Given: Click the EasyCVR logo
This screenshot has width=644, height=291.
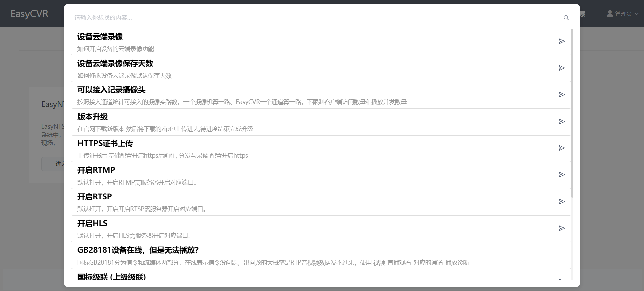Looking at the screenshot, I should pos(30,14).
